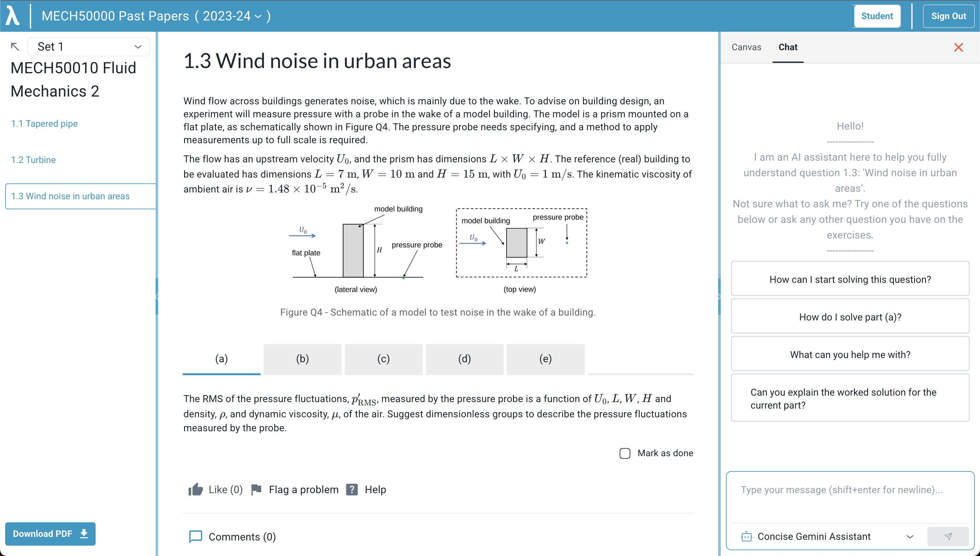Click the robot assistant icon in chat box
The width and height of the screenshot is (980, 556).
(x=746, y=537)
